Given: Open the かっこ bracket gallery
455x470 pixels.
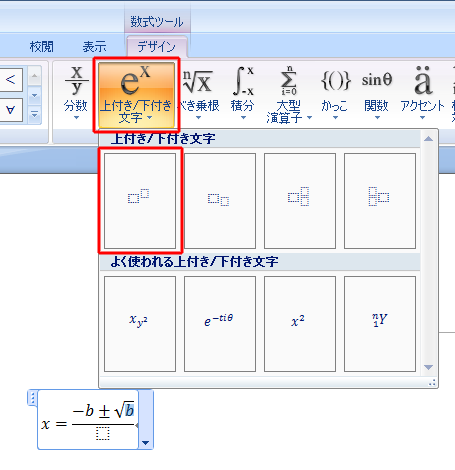Looking at the screenshot, I should click(335, 94).
